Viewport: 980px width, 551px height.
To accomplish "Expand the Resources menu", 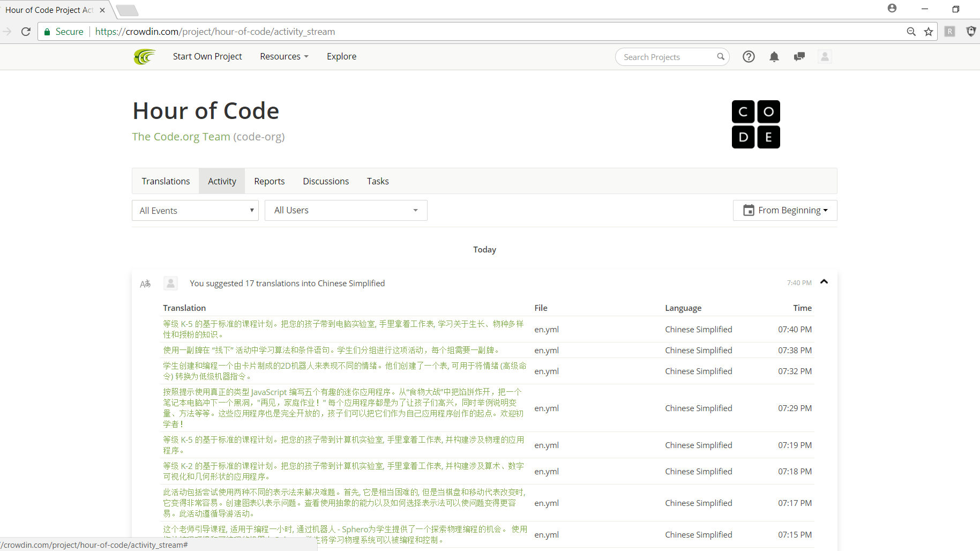I will 284,56.
